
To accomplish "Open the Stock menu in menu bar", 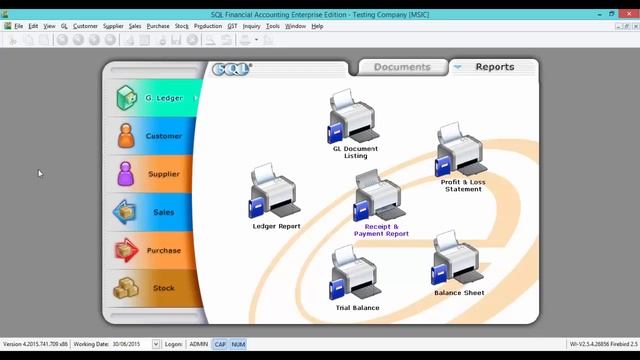I will click(x=182, y=26).
